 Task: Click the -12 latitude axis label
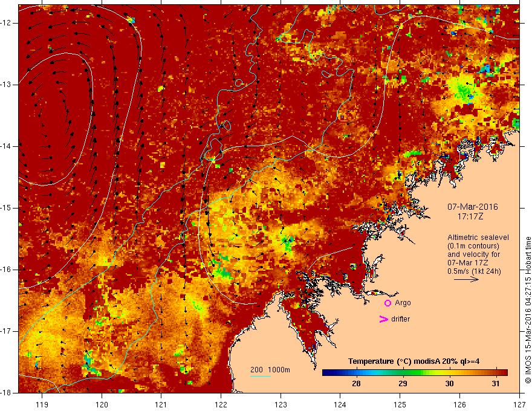(x=7, y=23)
